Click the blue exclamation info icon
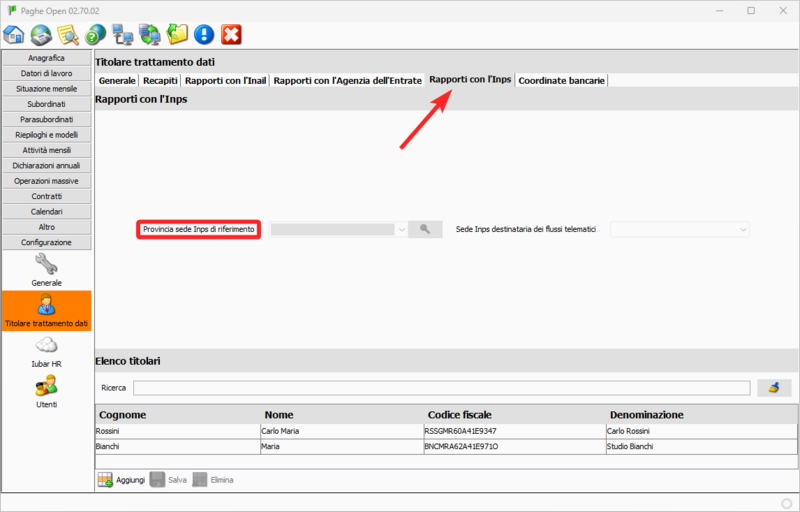The height and width of the screenshot is (512, 800). tap(204, 35)
